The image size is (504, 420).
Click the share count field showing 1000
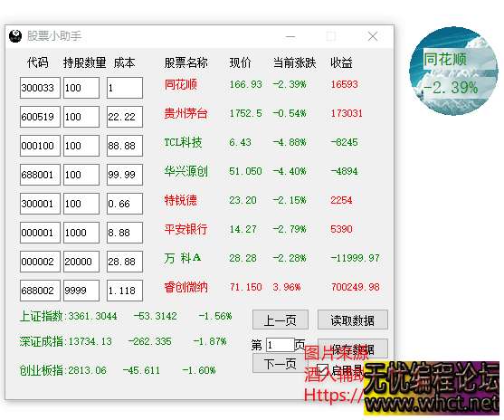[x=81, y=233]
